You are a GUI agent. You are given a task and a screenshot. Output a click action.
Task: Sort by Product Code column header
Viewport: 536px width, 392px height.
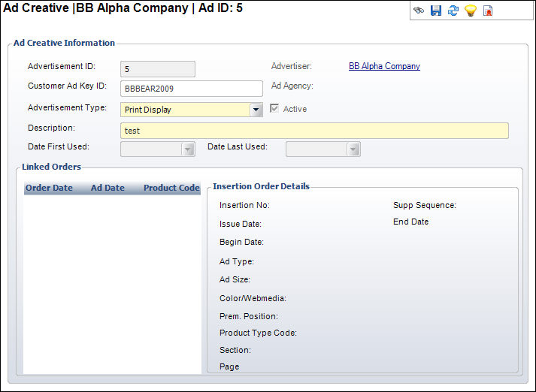[171, 188]
